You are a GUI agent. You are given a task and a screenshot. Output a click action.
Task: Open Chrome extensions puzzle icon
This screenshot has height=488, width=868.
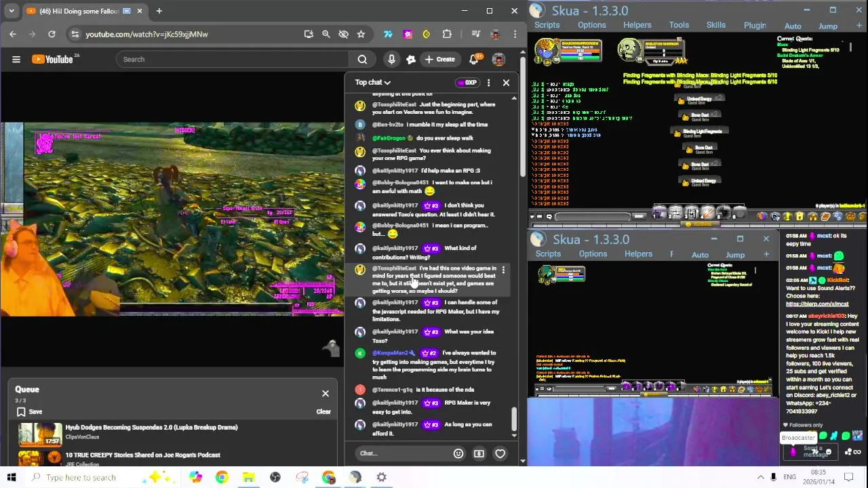[447, 34]
